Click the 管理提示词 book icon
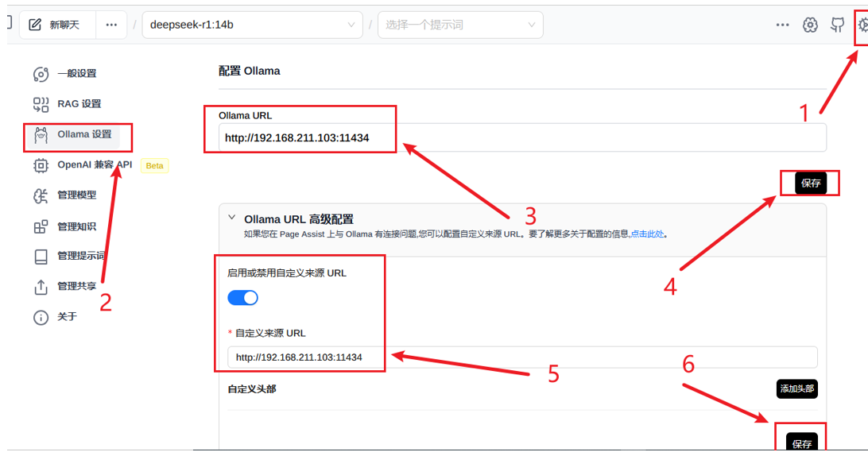This screenshot has height=452, width=868. click(41, 257)
